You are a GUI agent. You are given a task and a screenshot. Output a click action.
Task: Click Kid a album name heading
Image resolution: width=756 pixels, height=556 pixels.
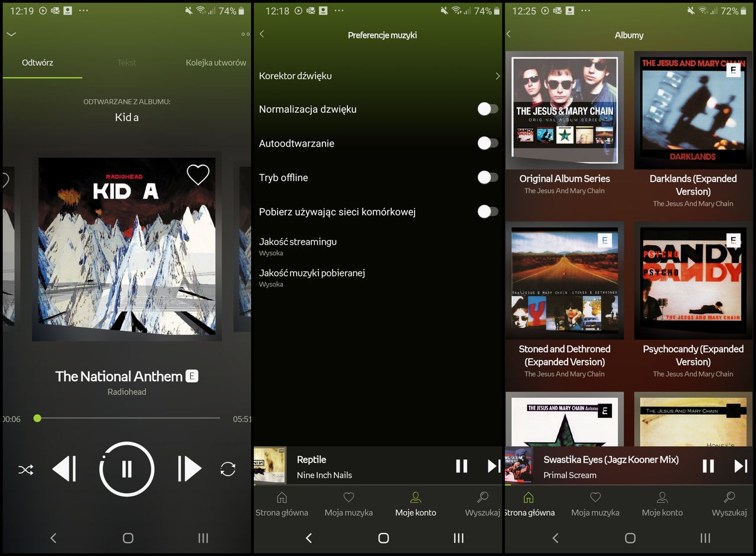[127, 117]
